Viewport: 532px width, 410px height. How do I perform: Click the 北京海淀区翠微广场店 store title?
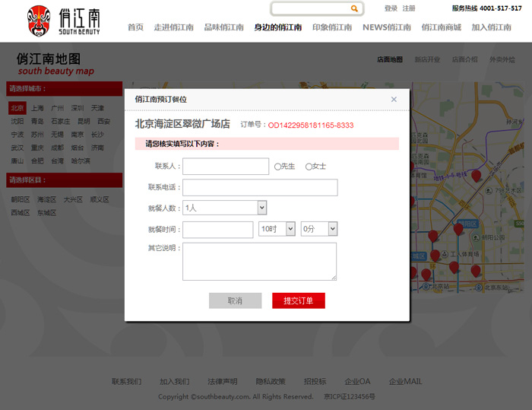182,124
